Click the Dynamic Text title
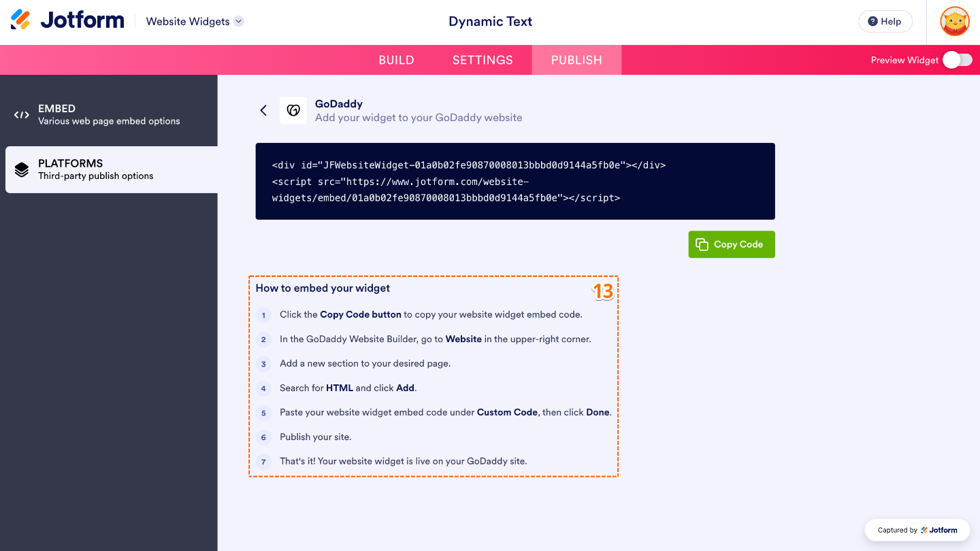 click(490, 22)
